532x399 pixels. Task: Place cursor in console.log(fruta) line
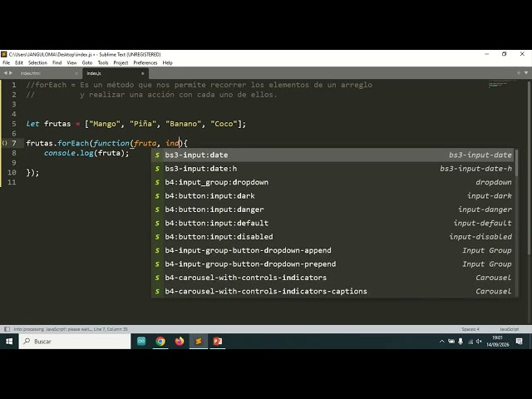tap(86, 153)
